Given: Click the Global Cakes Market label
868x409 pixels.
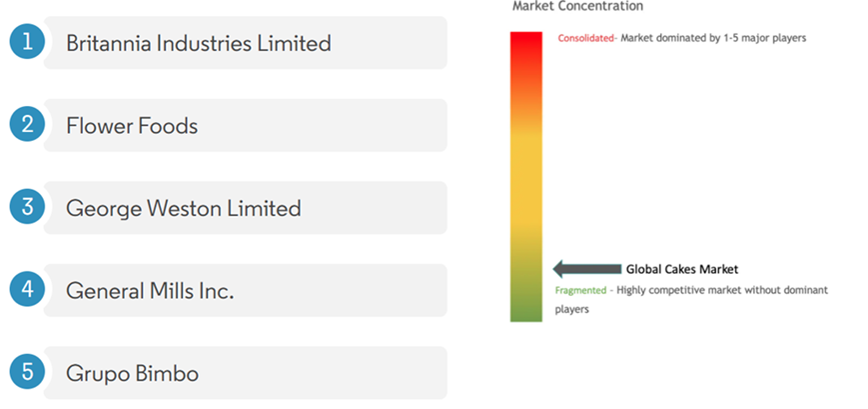Looking at the screenshot, I should click(682, 269).
